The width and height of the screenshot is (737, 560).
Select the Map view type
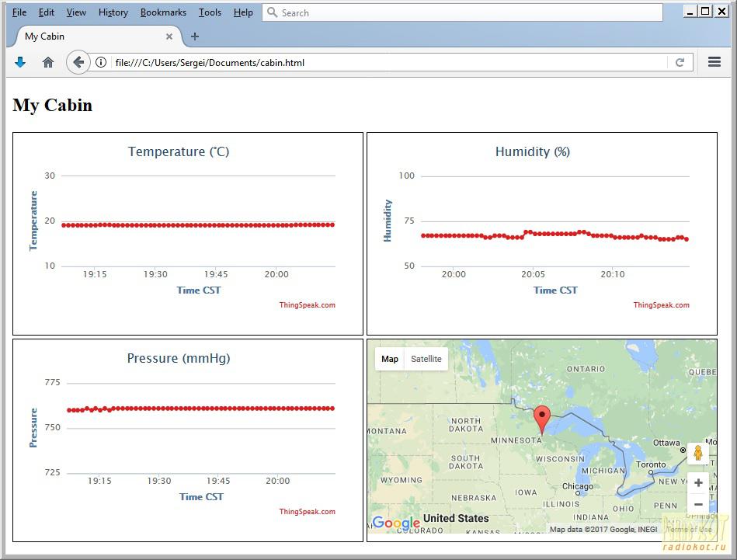[390, 359]
